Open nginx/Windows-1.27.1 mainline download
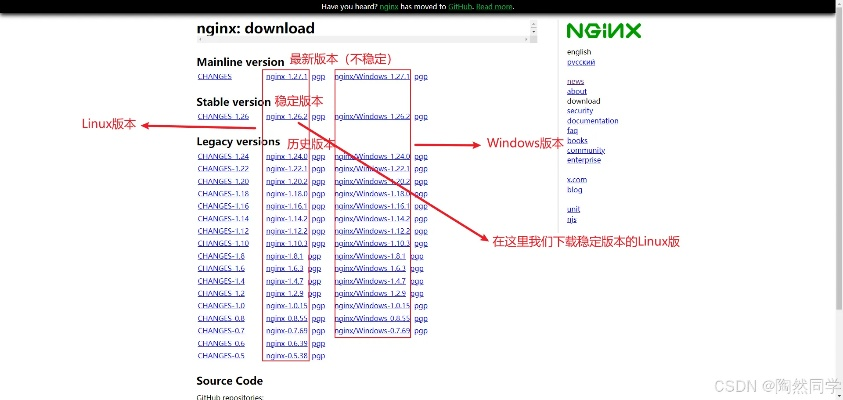 [373, 76]
